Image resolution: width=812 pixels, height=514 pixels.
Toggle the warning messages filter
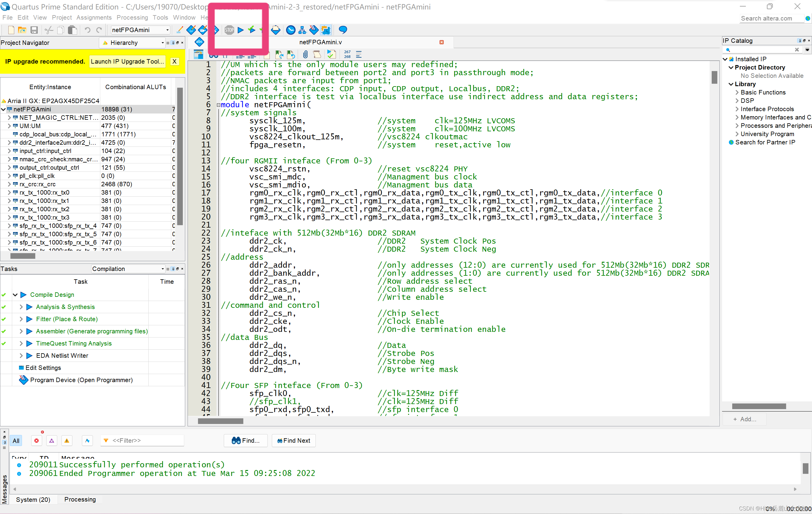click(67, 440)
